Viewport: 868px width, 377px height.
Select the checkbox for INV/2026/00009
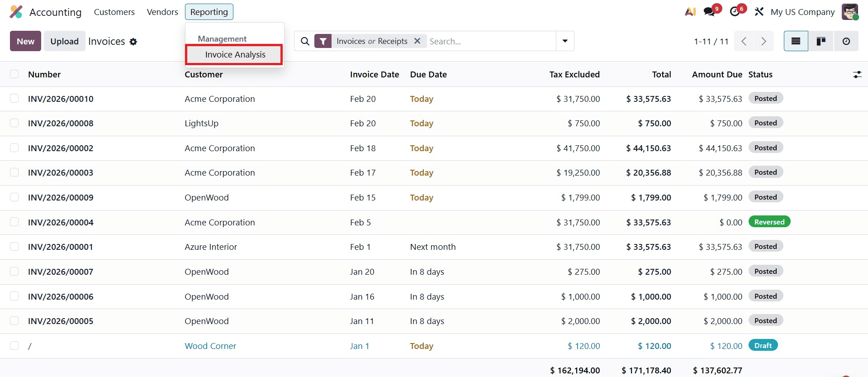coord(14,197)
